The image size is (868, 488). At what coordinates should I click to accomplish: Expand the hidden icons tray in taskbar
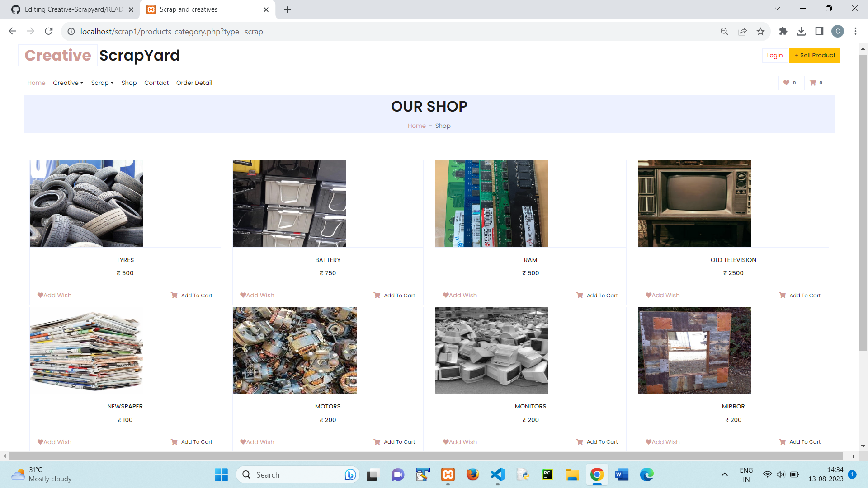point(724,474)
